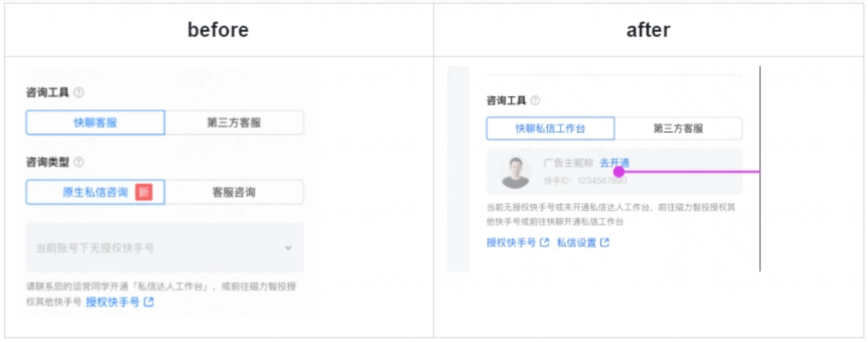
Task: Open 去开通 link beside 广告主昵称
Action: (614, 163)
